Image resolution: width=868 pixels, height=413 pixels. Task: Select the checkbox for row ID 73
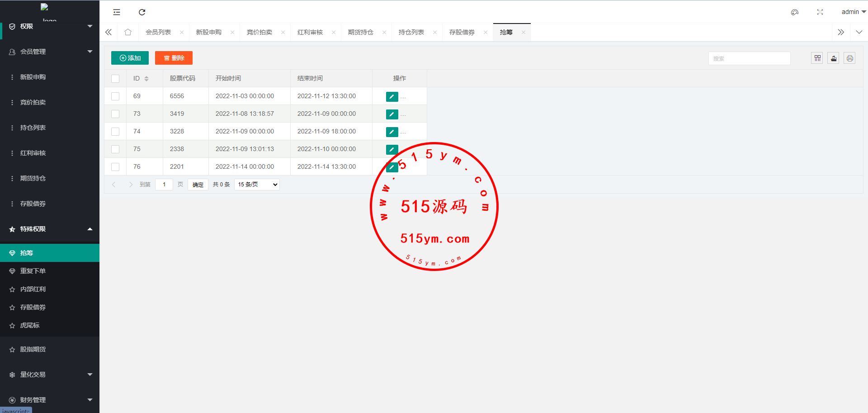pos(115,114)
